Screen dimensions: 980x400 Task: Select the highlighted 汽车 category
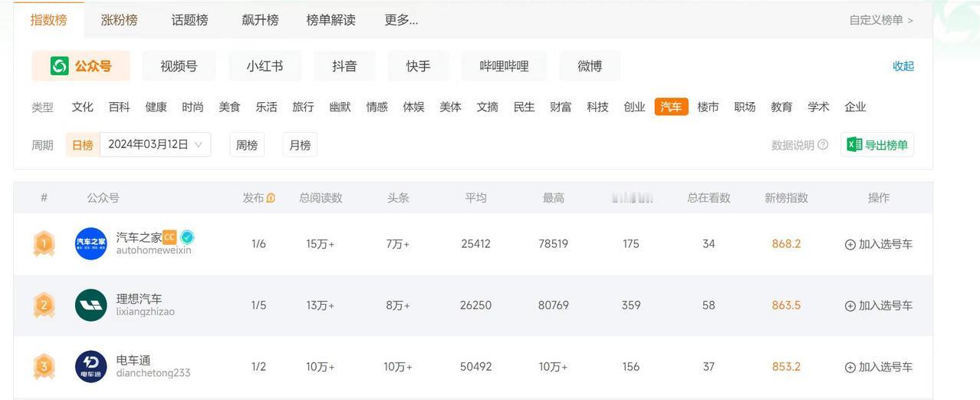(x=671, y=107)
